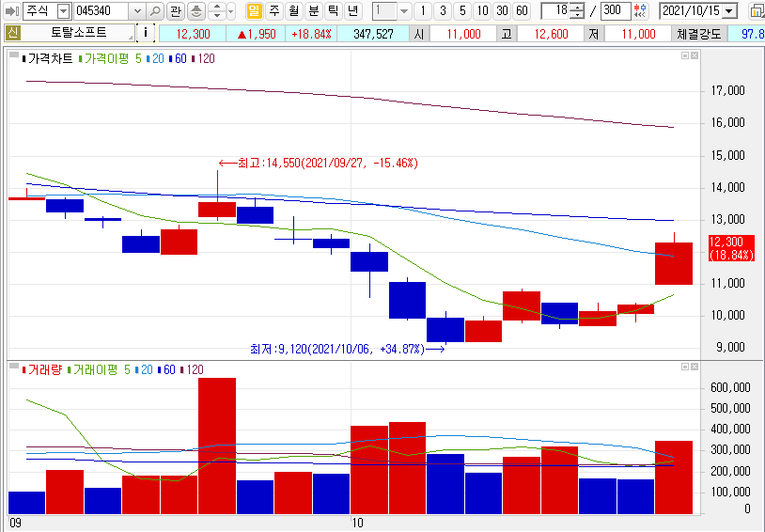The height and width of the screenshot is (532, 765).
Task: Click the 60-day price moving average legend
Action: 178,58
